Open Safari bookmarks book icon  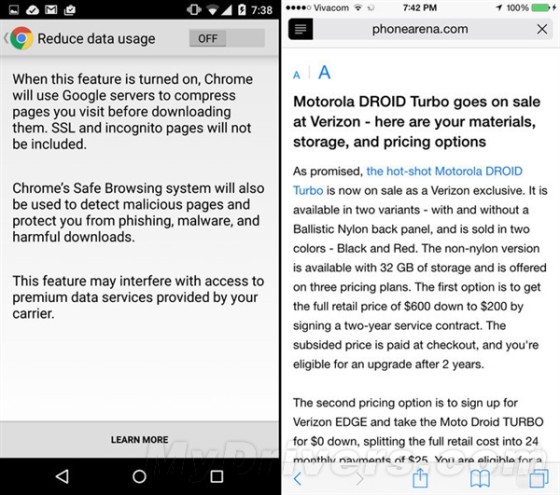(x=480, y=479)
